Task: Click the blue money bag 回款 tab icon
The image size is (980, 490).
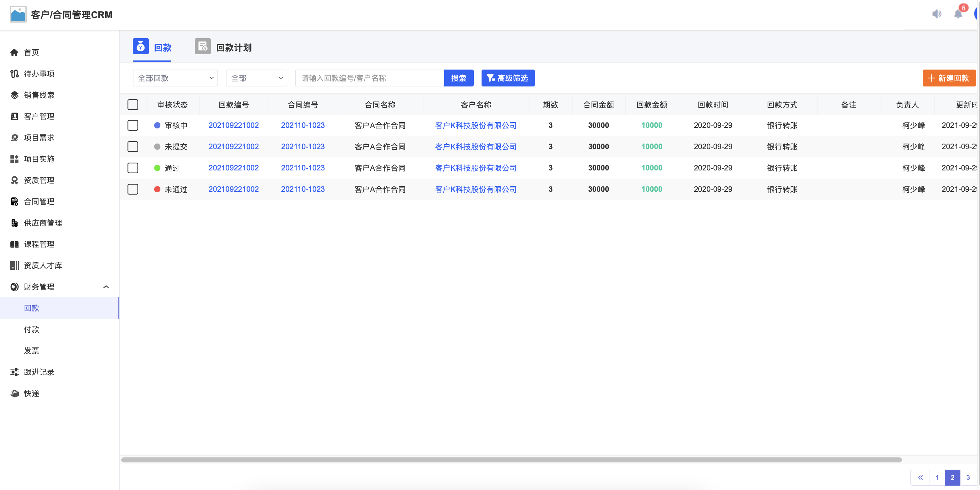Action: click(140, 46)
